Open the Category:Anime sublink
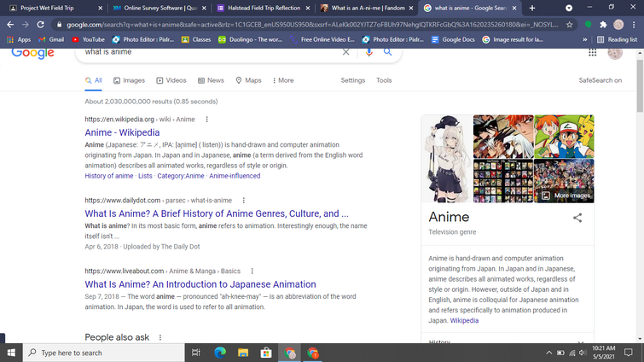This screenshot has height=362, width=644. click(x=181, y=176)
